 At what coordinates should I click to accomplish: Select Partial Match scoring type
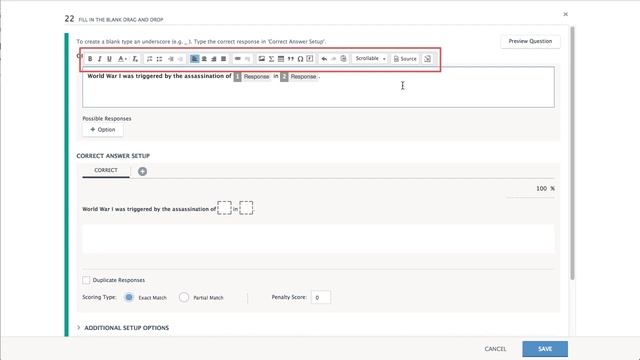coord(184,297)
